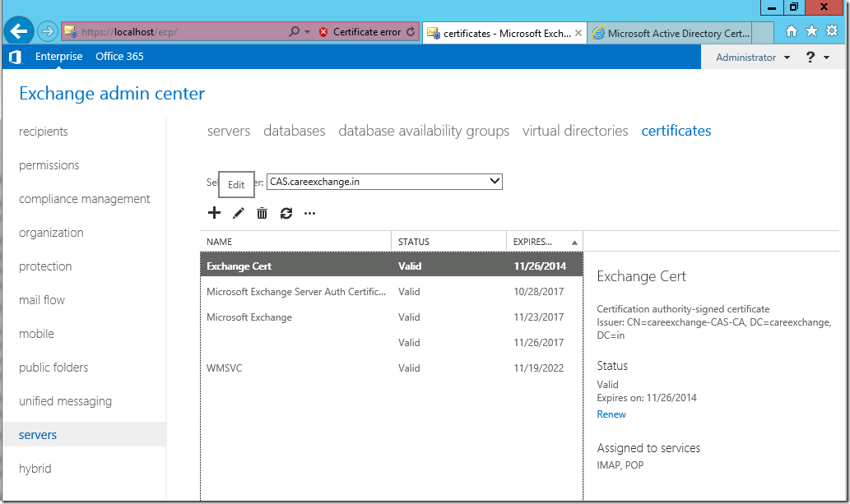Open browser Tools gear icon
This screenshot has width=850, height=504.
pos(832,31)
